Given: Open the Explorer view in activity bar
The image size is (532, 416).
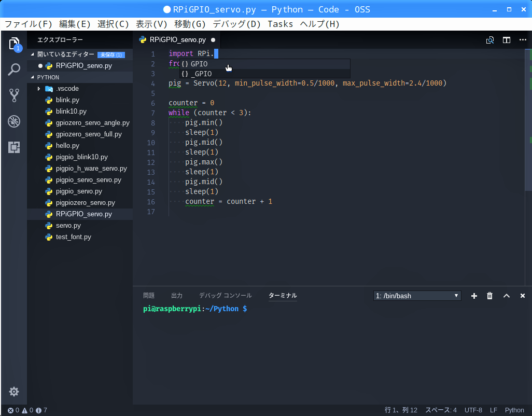Looking at the screenshot, I should [14, 44].
